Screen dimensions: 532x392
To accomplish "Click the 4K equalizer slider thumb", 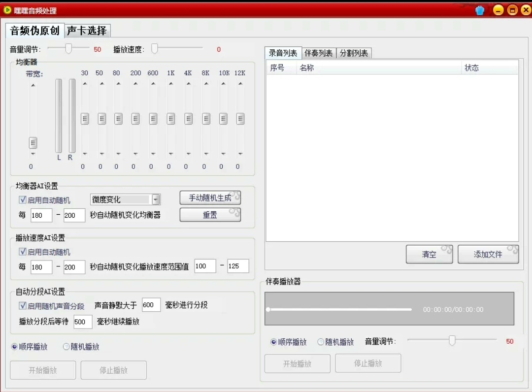I will [x=189, y=119].
